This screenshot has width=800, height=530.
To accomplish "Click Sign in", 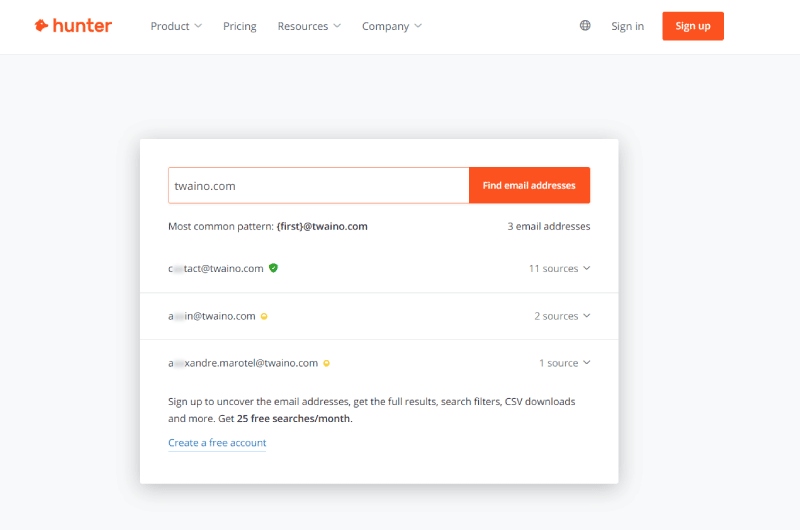I will coord(628,26).
